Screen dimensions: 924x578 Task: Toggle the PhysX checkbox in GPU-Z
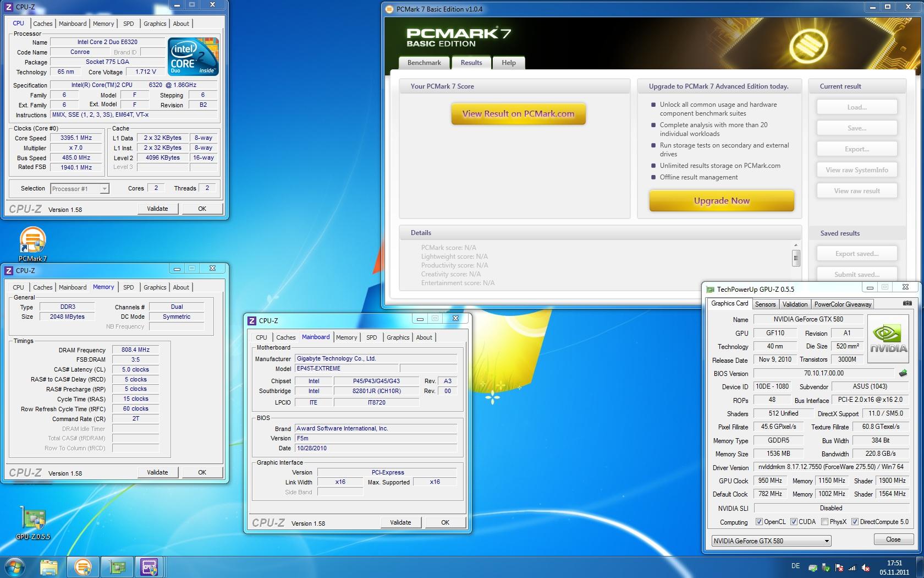824,522
